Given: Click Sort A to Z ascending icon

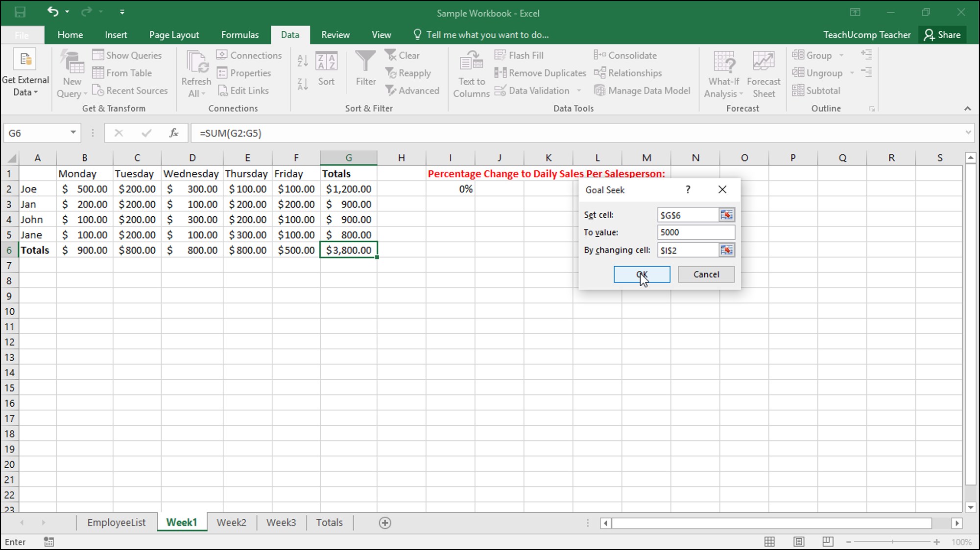Looking at the screenshot, I should pyautogui.click(x=302, y=60).
